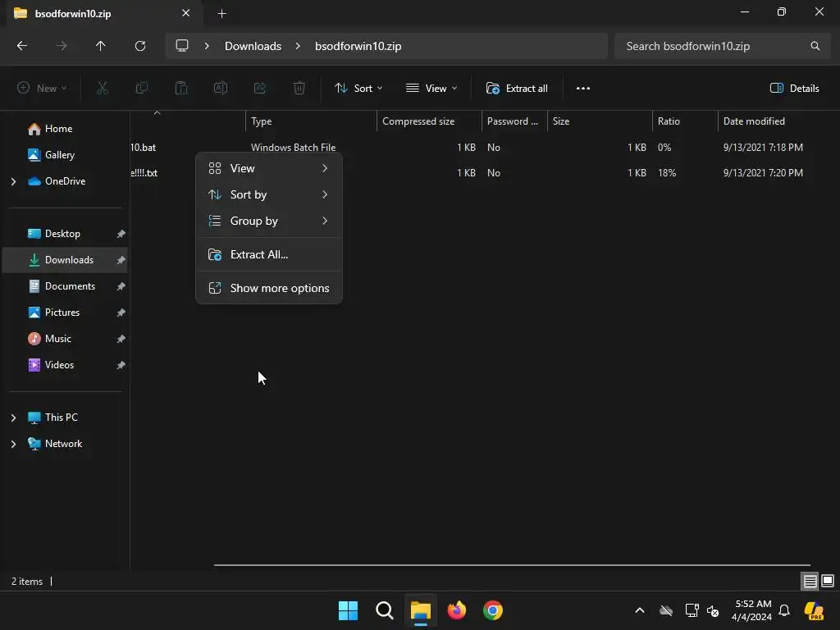The height and width of the screenshot is (630, 840).
Task: Select Network in navigation pane
Action: [63, 444]
